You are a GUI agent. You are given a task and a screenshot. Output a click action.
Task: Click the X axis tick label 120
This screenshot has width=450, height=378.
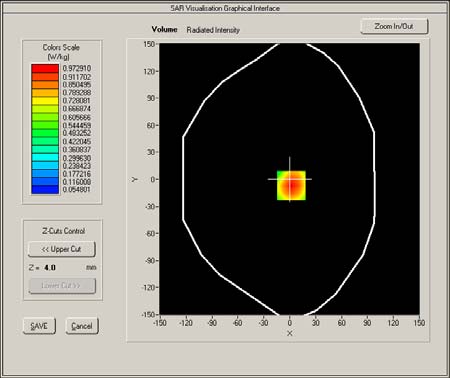point(393,323)
